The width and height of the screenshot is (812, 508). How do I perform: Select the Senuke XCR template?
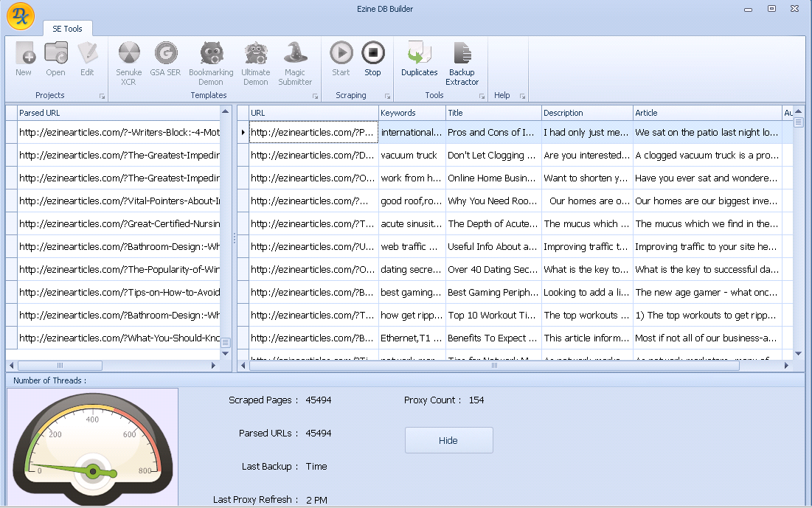129,63
